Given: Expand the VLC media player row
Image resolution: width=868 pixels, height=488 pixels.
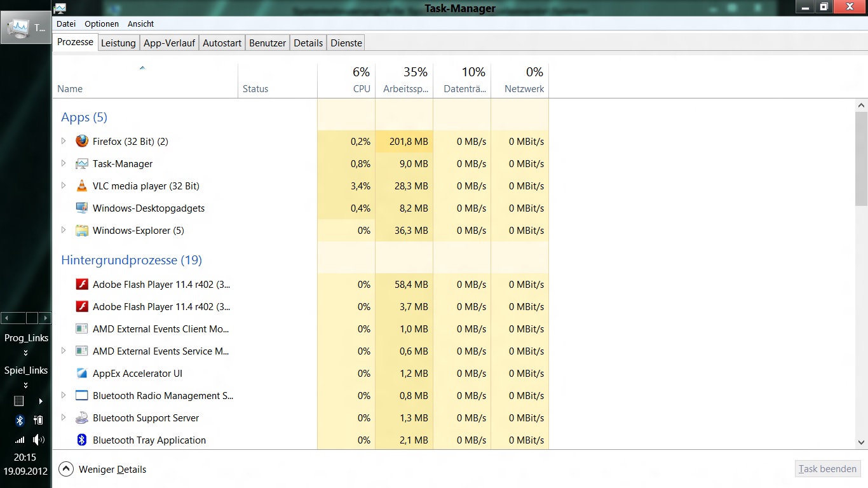Looking at the screenshot, I should pyautogui.click(x=64, y=186).
